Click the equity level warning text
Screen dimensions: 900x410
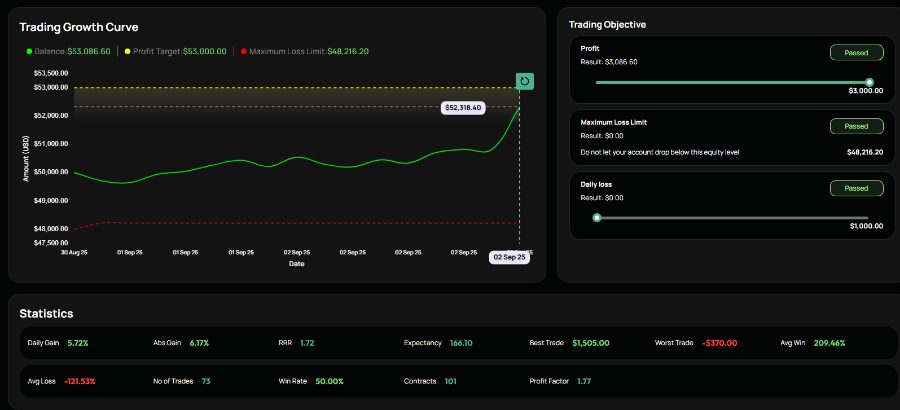(x=660, y=153)
